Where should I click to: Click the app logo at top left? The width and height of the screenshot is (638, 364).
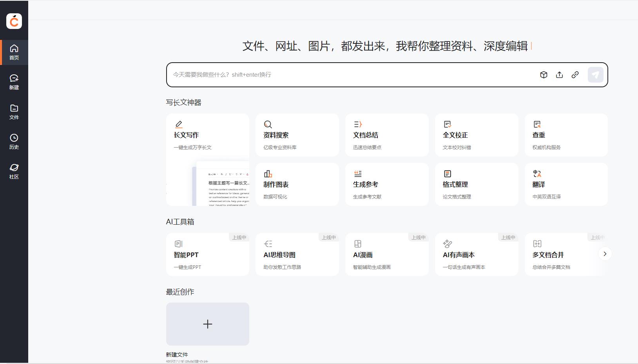coord(14,21)
